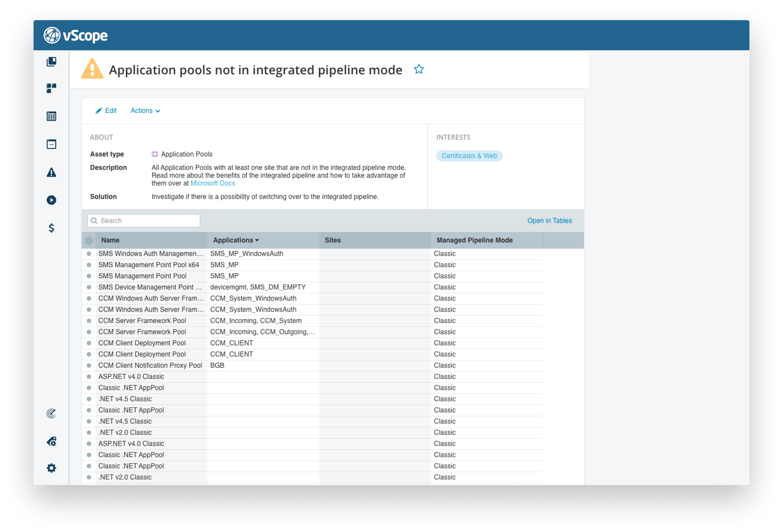Image resolution: width=783 pixels, height=532 pixels.
Task: Open the Microsoft Docs link
Action: pyautogui.click(x=213, y=183)
